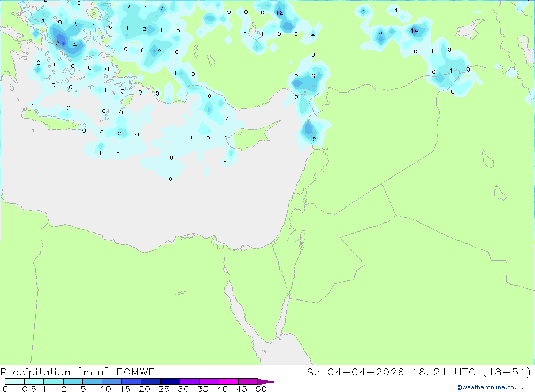Screen dimensions: 535x392
Task: Click the legend label '0.5'
Action: pyautogui.click(x=29, y=389)
